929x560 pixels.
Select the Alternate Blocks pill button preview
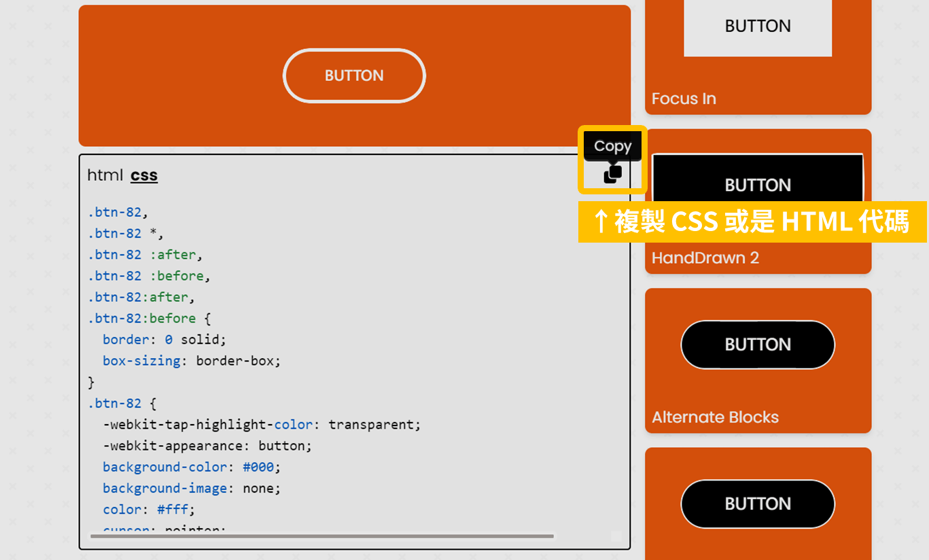tap(757, 345)
